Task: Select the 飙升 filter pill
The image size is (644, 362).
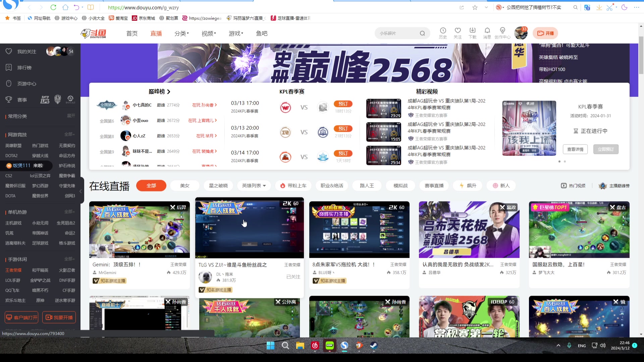Action: [x=468, y=186]
